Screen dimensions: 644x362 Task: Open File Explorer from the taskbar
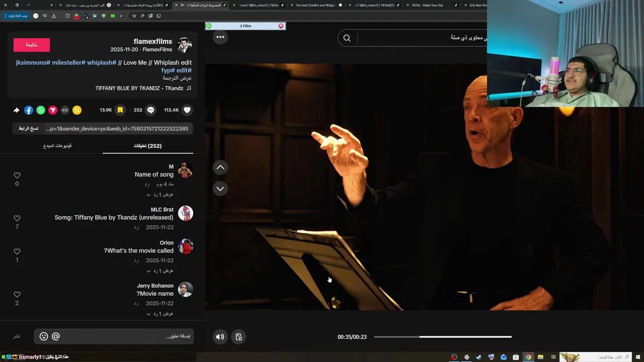(x=540, y=357)
